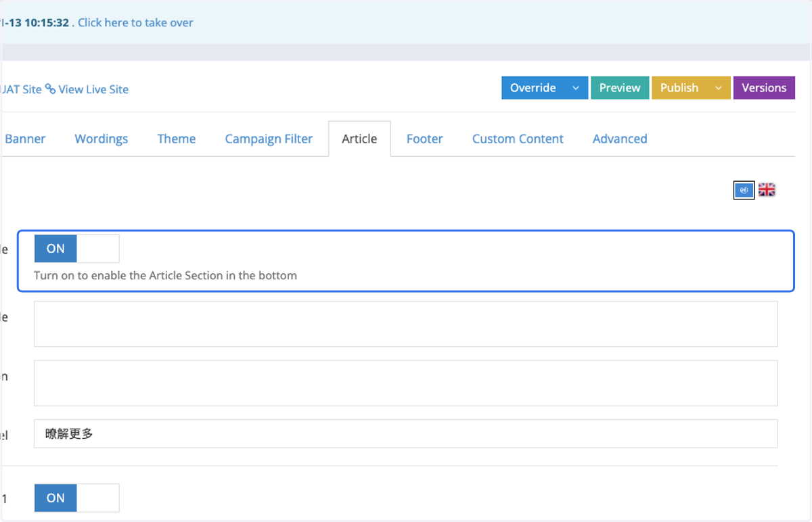This screenshot has width=812, height=522.
Task: Open the View Live Site link
Action: (x=93, y=89)
